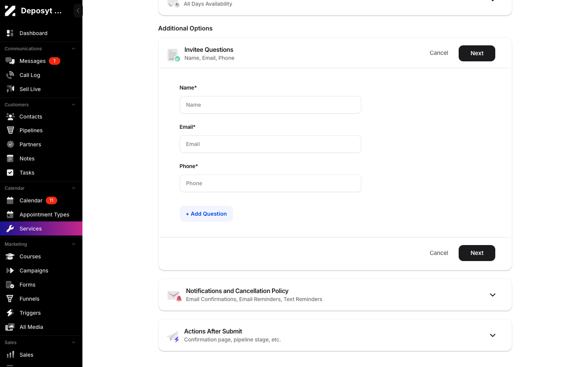Click the Courses graduation cap icon
This screenshot has width=588, height=367.
[x=10, y=256]
